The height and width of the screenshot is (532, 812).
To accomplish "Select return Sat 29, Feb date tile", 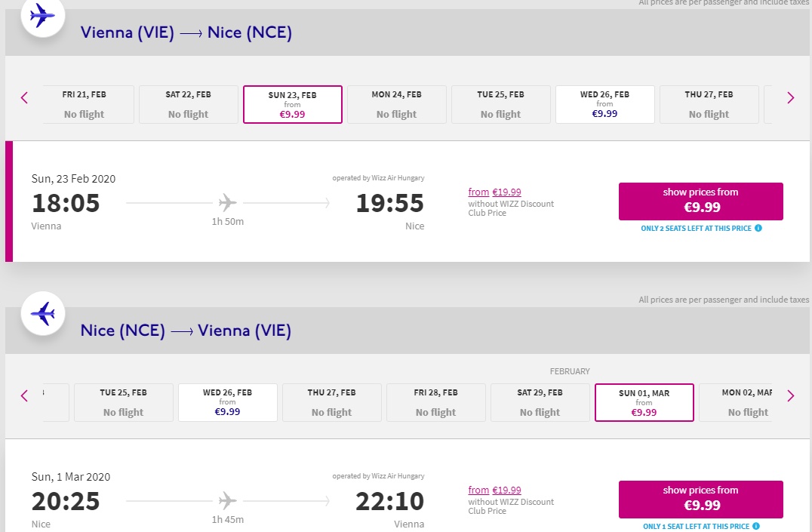I will pyautogui.click(x=540, y=402).
